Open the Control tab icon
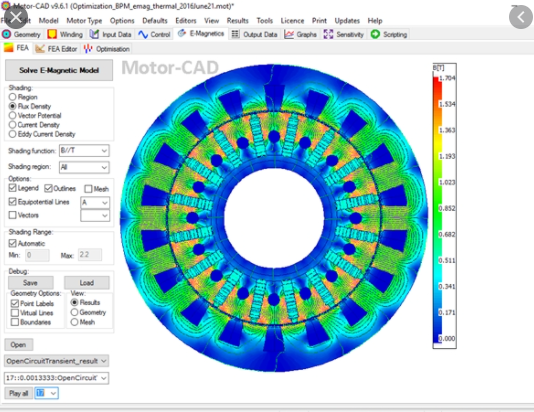The image size is (534, 412). (143, 34)
